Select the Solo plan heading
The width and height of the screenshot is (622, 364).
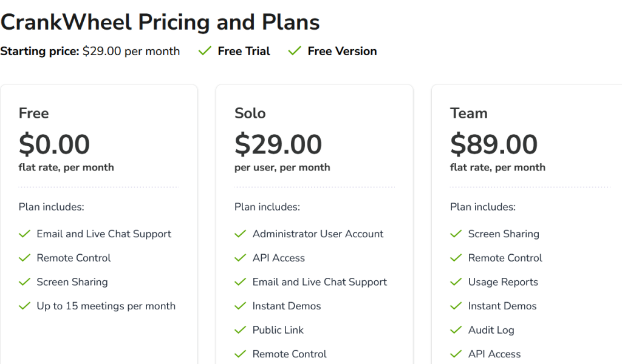(x=250, y=113)
